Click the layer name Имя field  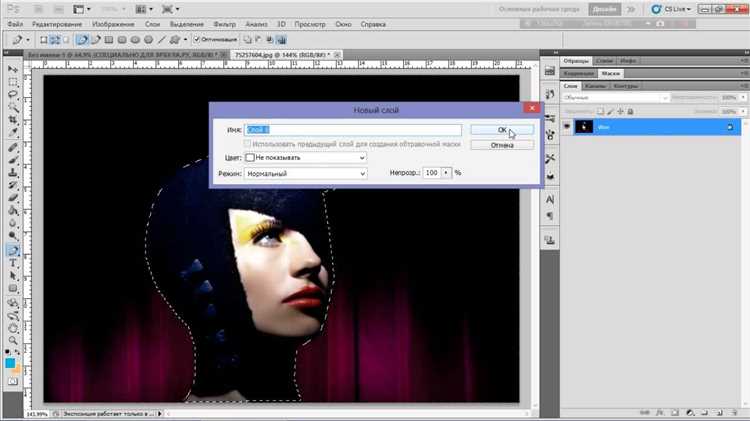(353, 130)
